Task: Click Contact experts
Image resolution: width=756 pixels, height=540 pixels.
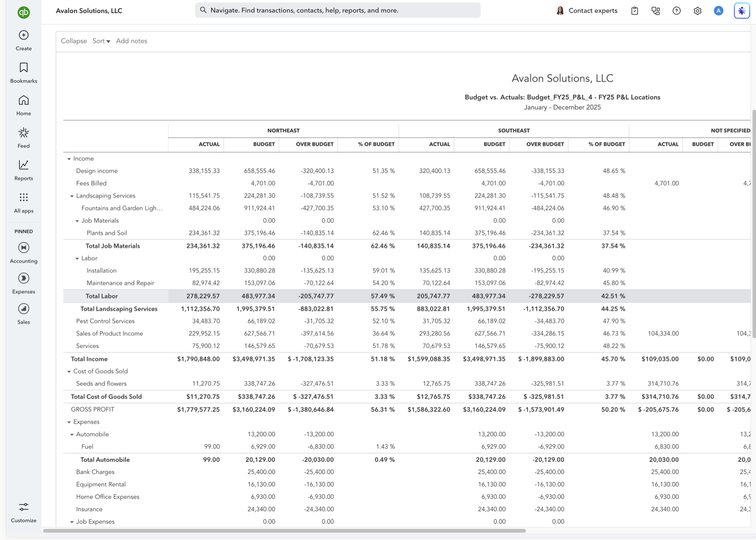Action: point(593,11)
